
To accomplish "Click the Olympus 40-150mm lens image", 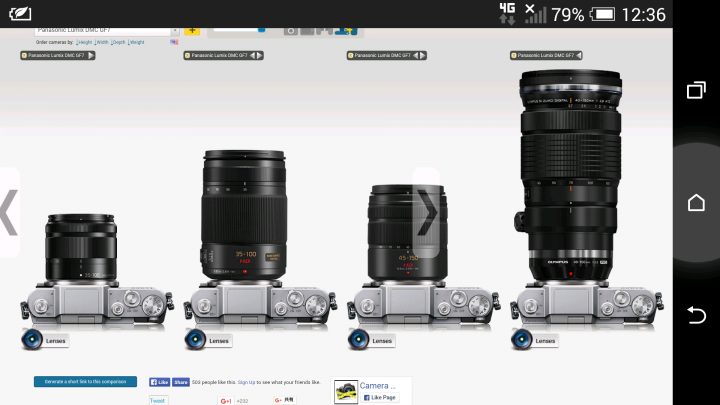I will click(x=570, y=175).
